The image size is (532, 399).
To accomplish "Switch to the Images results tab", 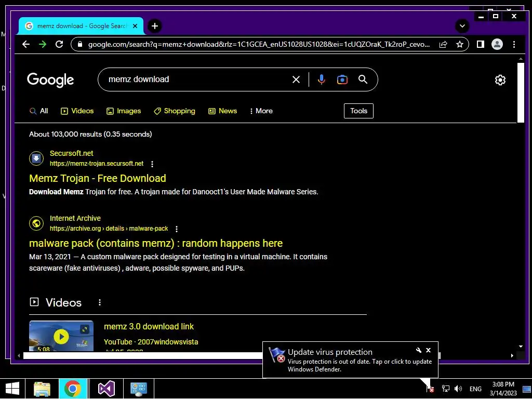I will (x=124, y=111).
